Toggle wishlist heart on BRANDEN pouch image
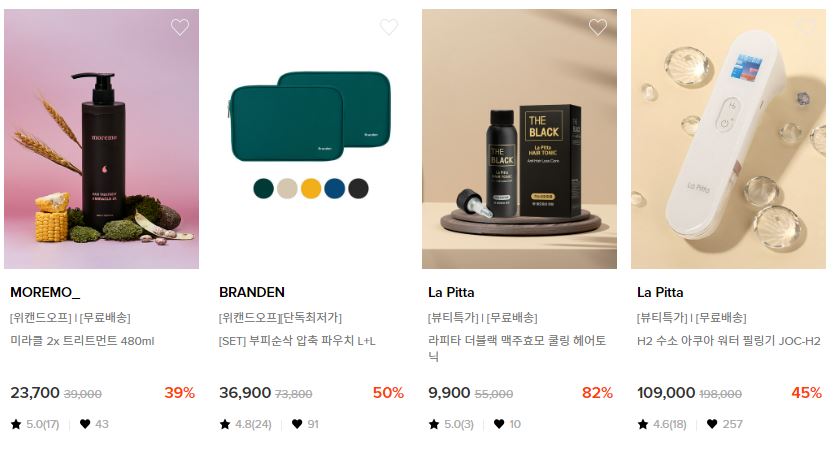Screen dimensions: 840x462 389,27
